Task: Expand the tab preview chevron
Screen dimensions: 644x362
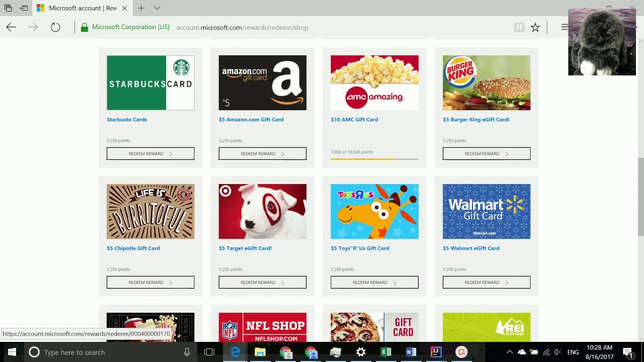Action: [157, 8]
